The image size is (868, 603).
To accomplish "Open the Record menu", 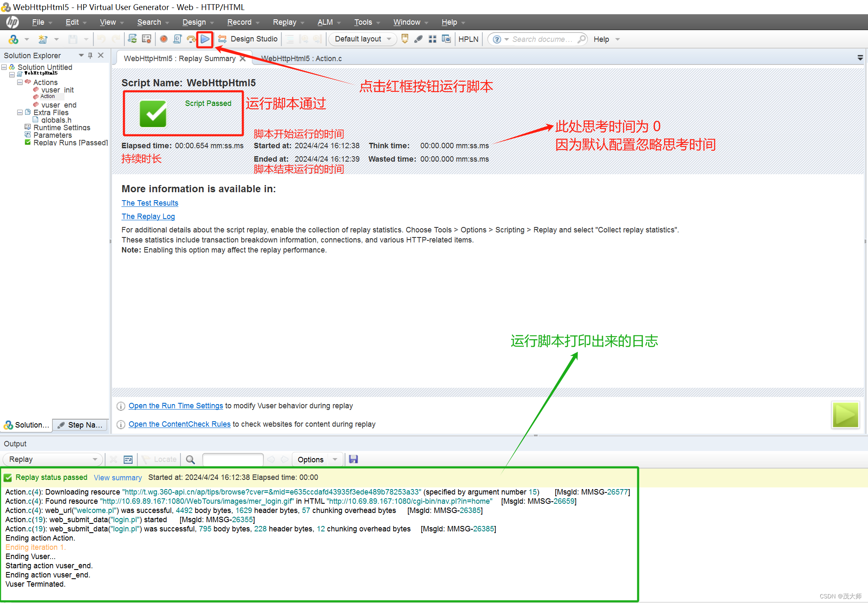I will click(x=239, y=22).
